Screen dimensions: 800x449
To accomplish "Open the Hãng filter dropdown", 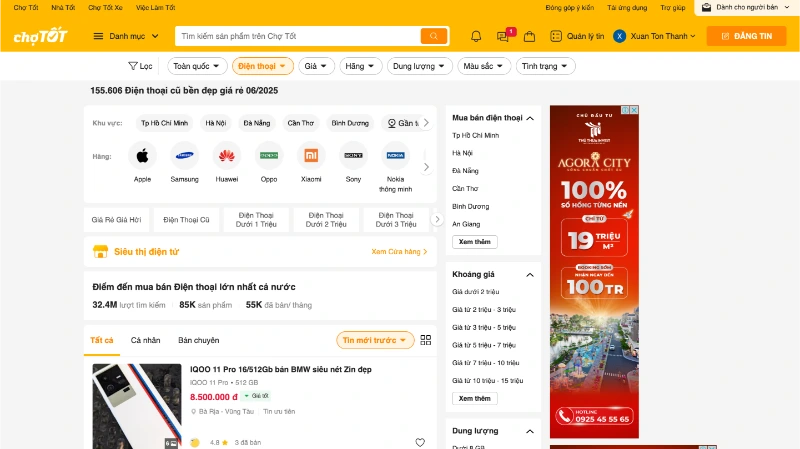I will click(x=361, y=66).
